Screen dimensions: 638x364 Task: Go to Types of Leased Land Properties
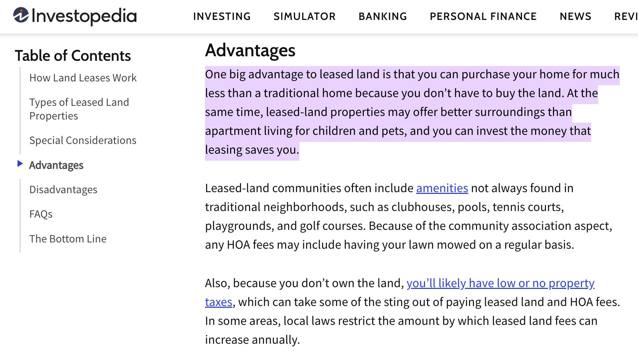[x=79, y=109]
